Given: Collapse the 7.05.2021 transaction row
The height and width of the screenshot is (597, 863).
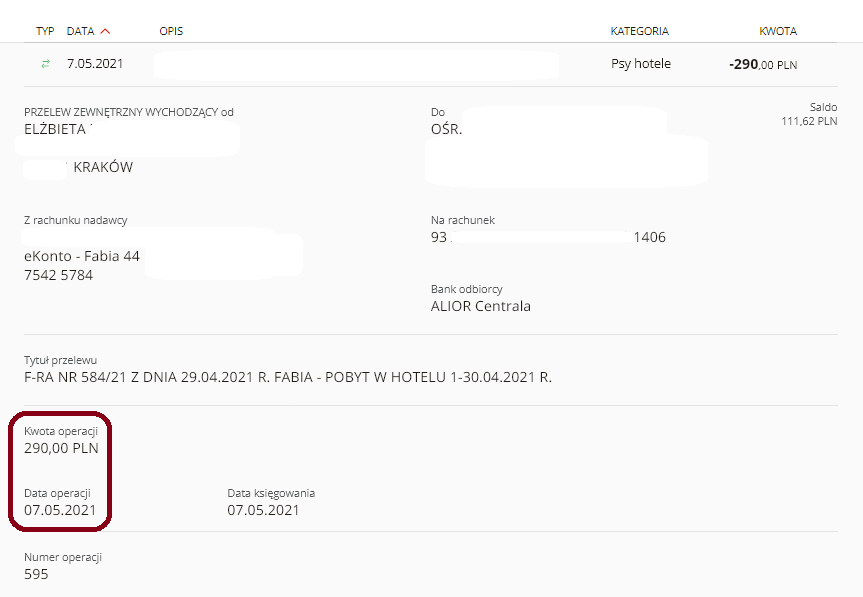Looking at the screenshot, I should (431, 64).
